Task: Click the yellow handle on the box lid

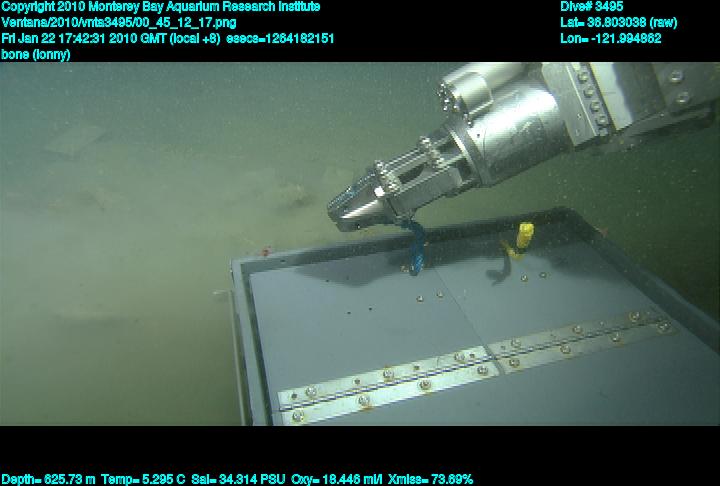Action: tap(524, 236)
